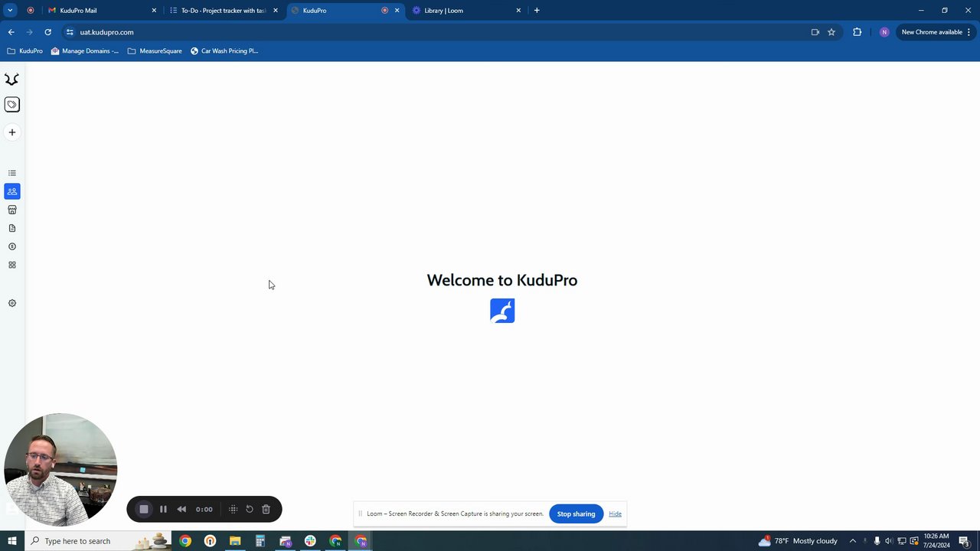The image size is (980, 551).
Task: Open the storefront icon in sidebar
Action: point(11,210)
